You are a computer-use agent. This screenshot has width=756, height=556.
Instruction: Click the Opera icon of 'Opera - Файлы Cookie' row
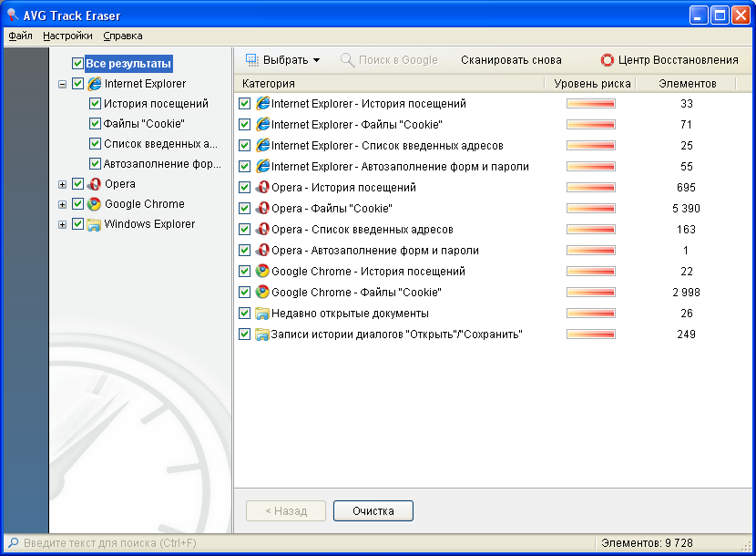[262, 209]
